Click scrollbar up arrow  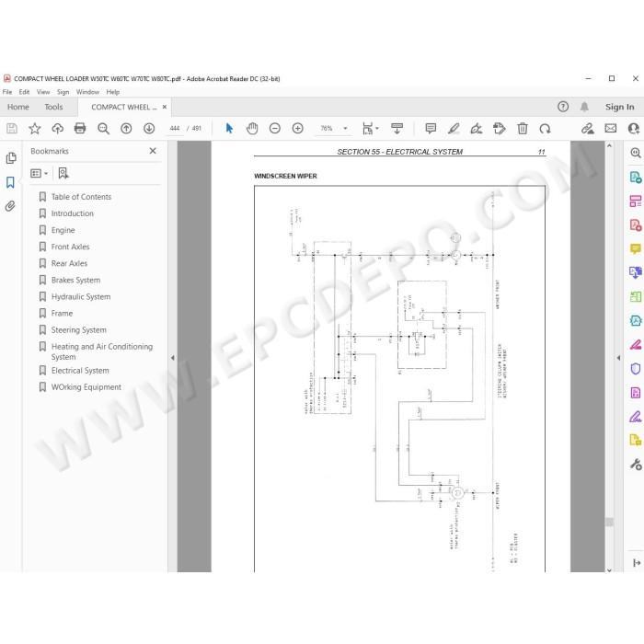(x=609, y=145)
